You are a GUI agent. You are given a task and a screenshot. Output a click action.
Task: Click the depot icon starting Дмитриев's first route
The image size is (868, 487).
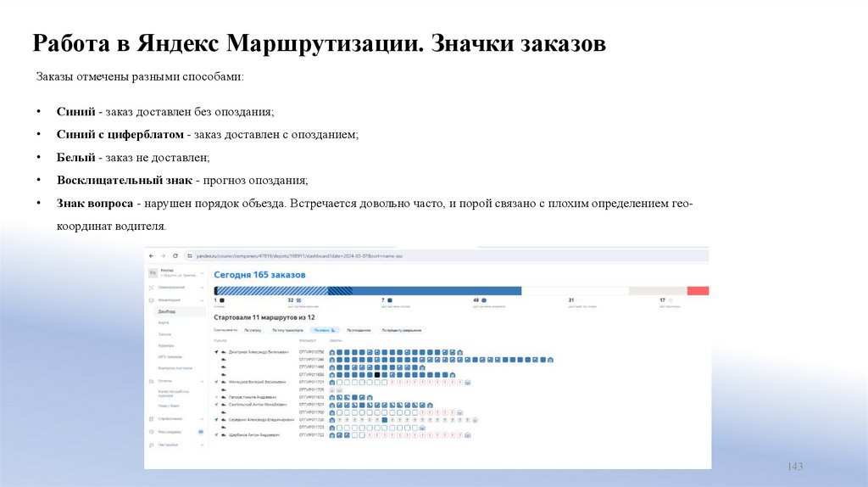(x=332, y=352)
